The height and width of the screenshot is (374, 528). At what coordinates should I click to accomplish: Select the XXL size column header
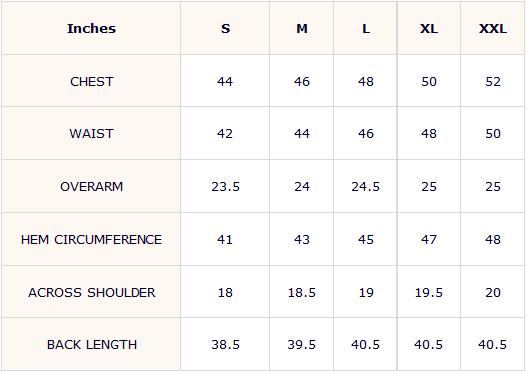tap(493, 29)
